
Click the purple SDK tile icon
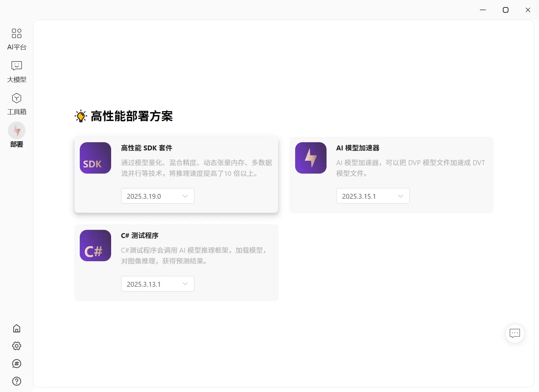coord(95,158)
